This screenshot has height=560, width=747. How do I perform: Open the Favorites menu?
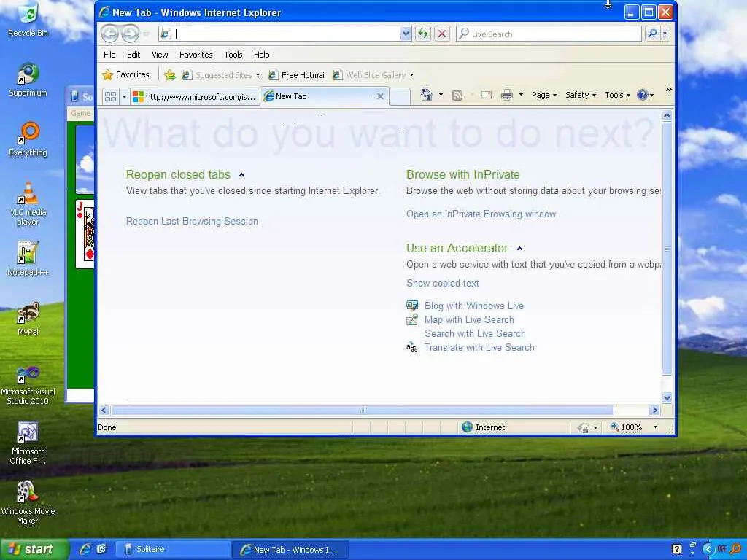196,55
